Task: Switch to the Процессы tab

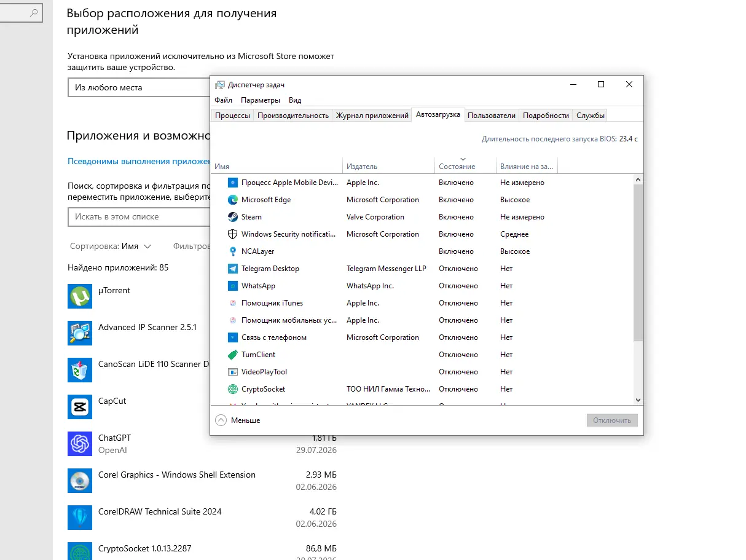Action: coord(232,116)
